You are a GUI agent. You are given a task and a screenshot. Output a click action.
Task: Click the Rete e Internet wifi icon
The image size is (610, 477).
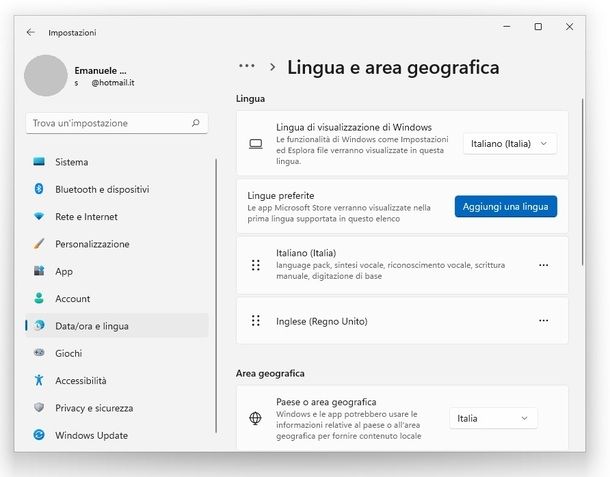pos(39,216)
